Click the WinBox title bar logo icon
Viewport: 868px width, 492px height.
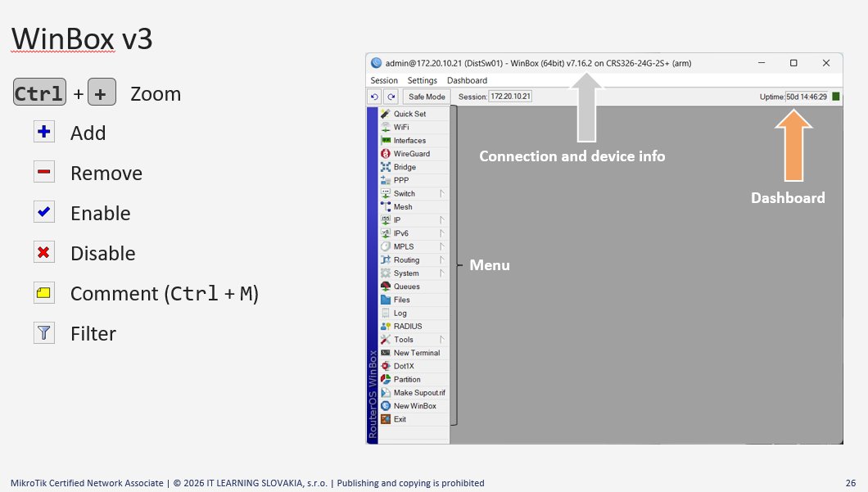click(x=377, y=63)
